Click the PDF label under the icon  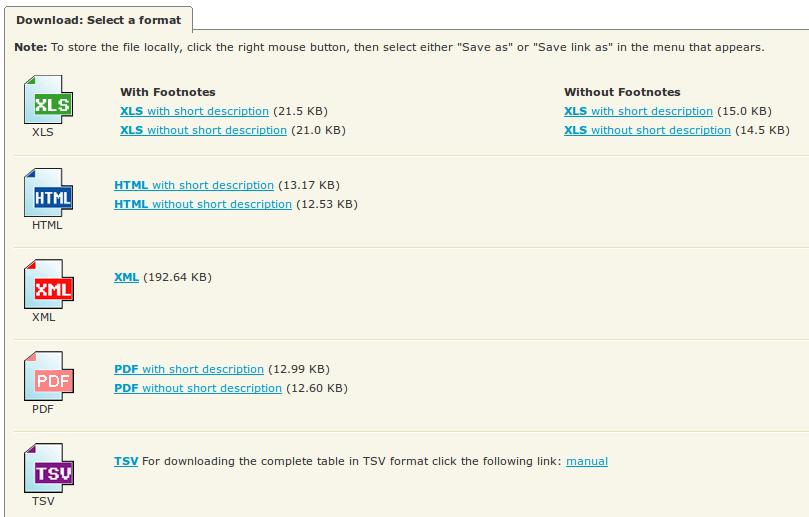coord(43,409)
